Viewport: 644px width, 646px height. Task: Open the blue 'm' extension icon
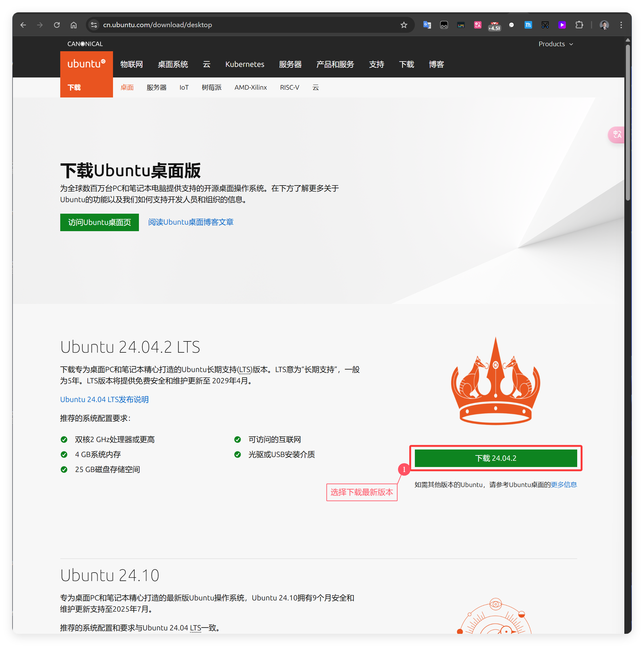528,25
